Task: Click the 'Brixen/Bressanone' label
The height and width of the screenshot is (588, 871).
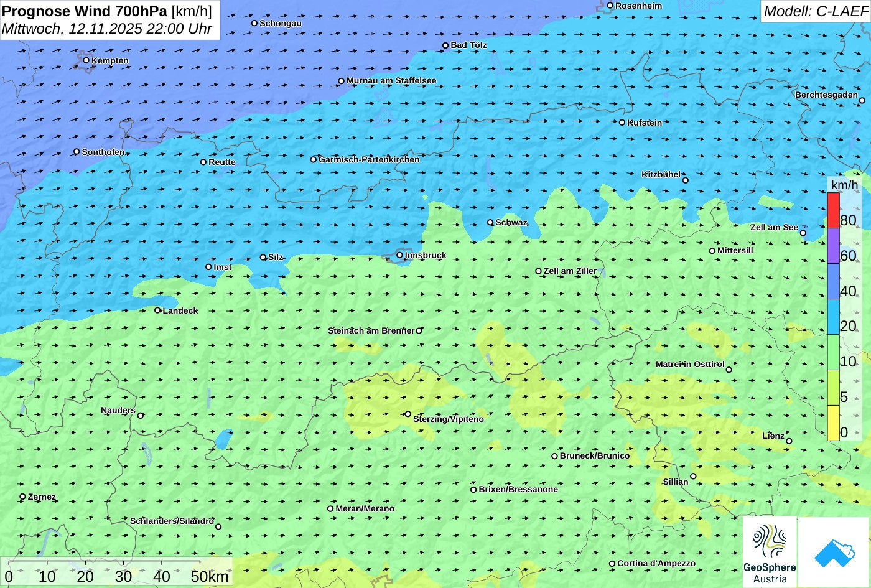Action: tap(518, 489)
